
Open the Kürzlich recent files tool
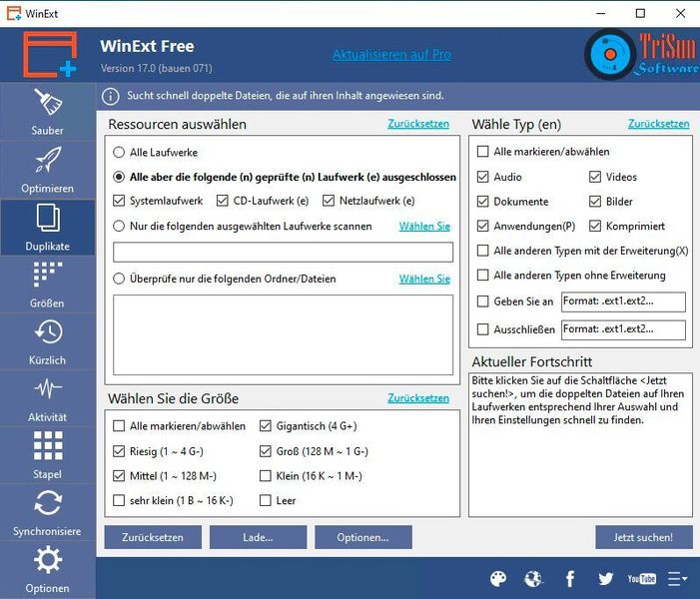[x=47, y=341]
